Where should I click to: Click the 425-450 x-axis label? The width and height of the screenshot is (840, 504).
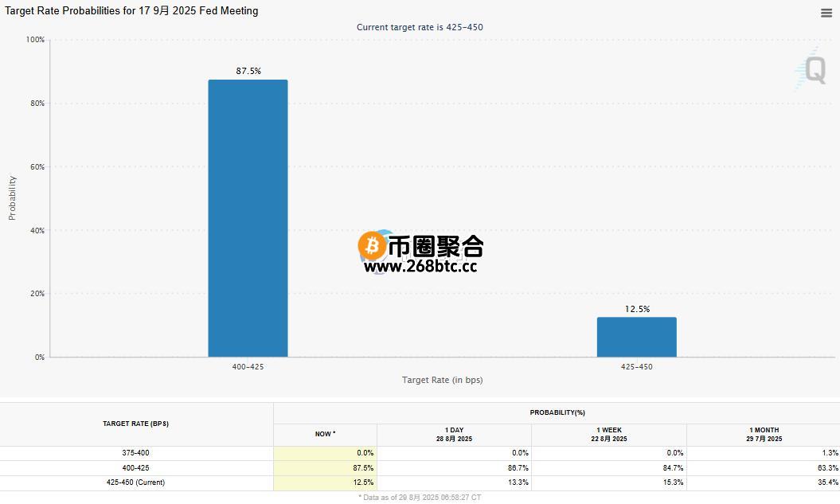636,367
